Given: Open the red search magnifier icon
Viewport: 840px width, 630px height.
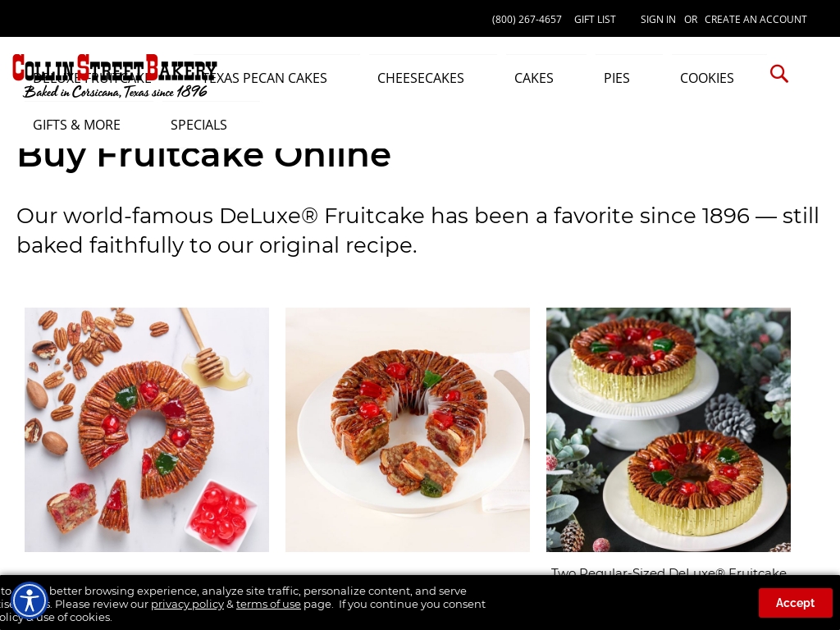Looking at the screenshot, I should (x=779, y=74).
